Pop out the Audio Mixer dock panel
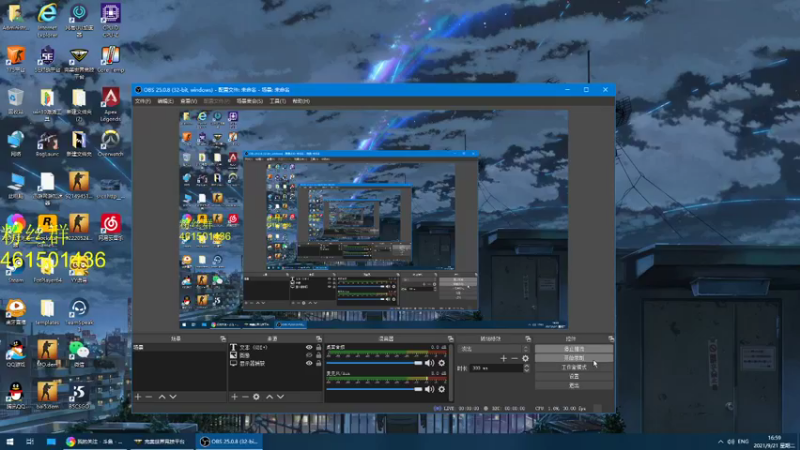The width and height of the screenshot is (800, 450). click(x=451, y=339)
